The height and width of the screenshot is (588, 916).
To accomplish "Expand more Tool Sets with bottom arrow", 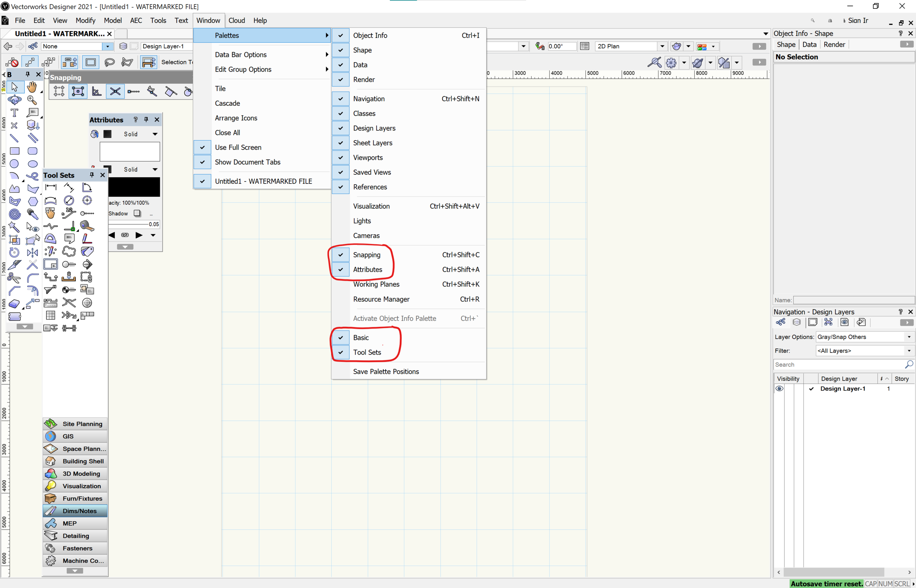I will click(x=75, y=571).
